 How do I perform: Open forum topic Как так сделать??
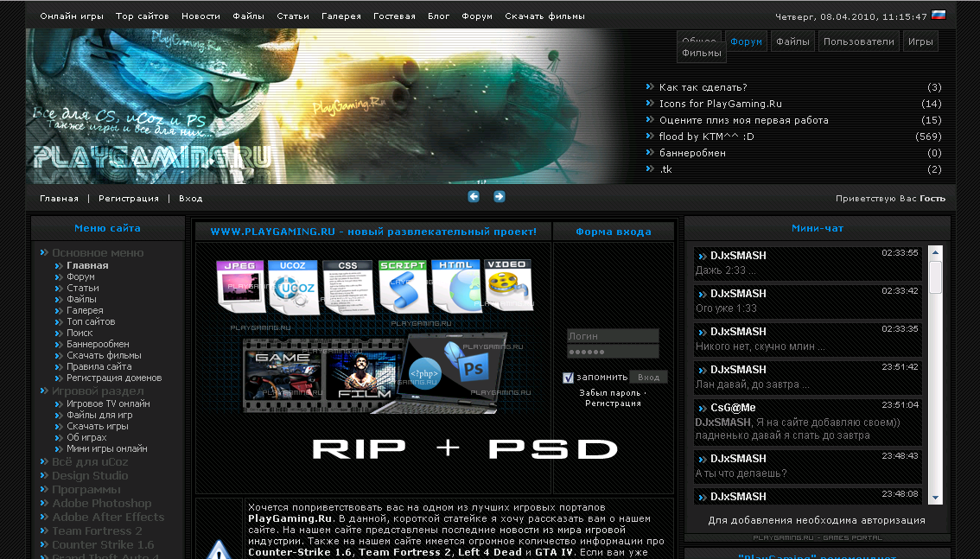click(703, 87)
